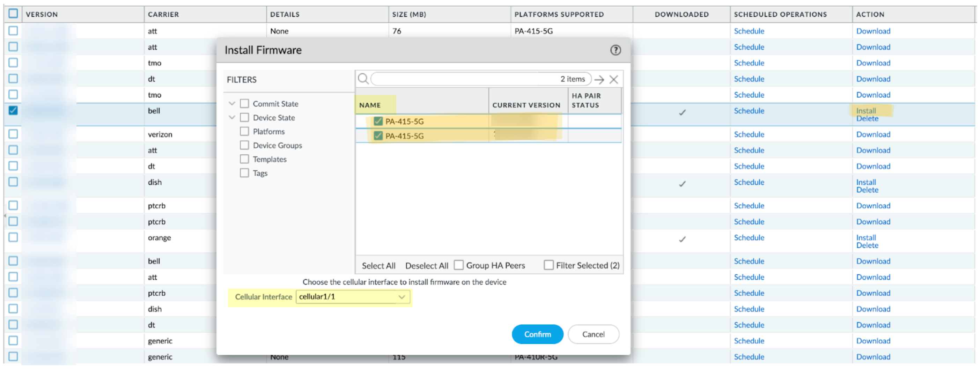The image size is (980, 369).
Task: Enable the Filter Selected (2) checkbox
Action: pyautogui.click(x=548, y=265)
